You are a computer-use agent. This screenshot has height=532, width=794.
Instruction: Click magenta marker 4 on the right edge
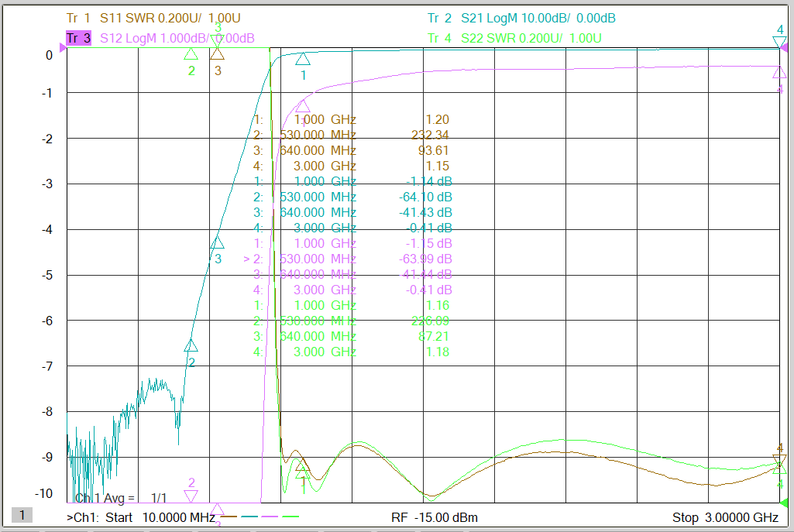coord(779,72)
